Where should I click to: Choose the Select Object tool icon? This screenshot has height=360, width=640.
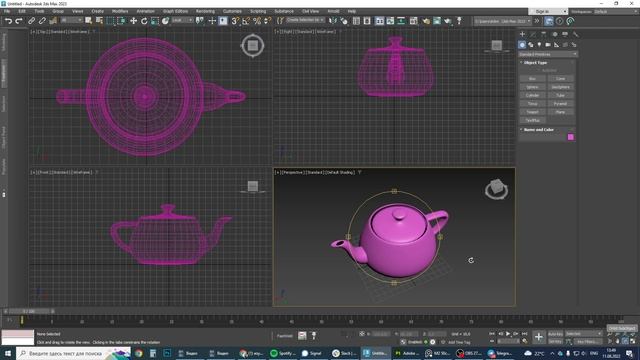pyautogui.click(x=88, y=20)
